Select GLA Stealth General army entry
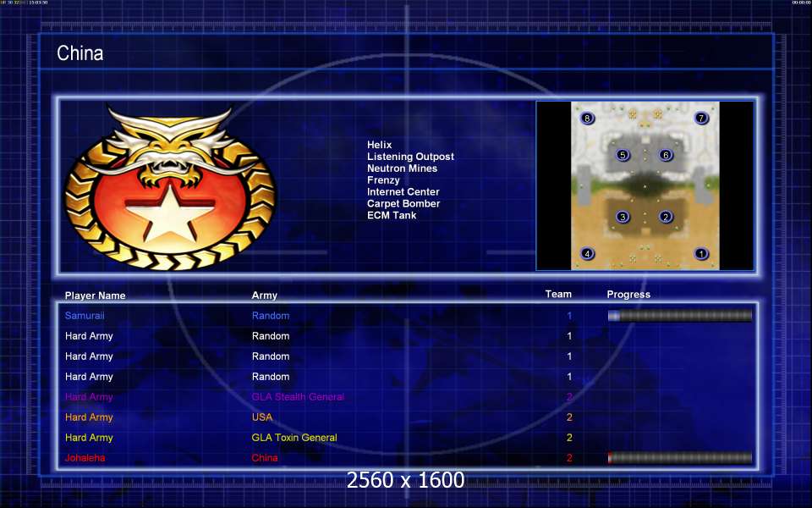 [298, 397]
